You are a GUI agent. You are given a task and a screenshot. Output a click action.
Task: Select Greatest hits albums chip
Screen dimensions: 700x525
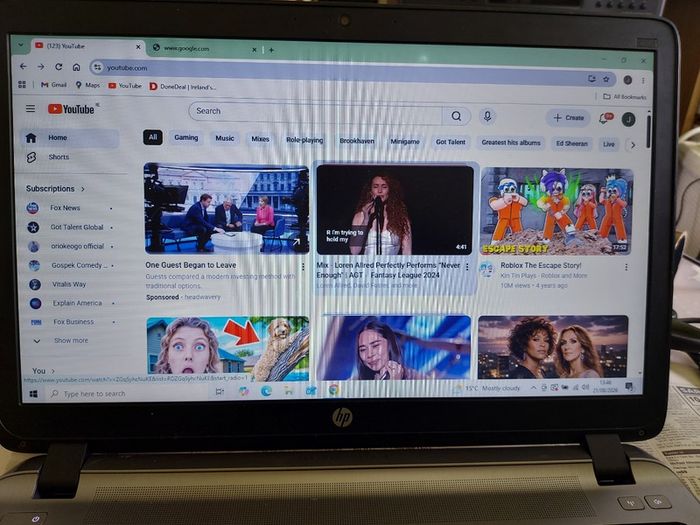[x=511, y=143]
